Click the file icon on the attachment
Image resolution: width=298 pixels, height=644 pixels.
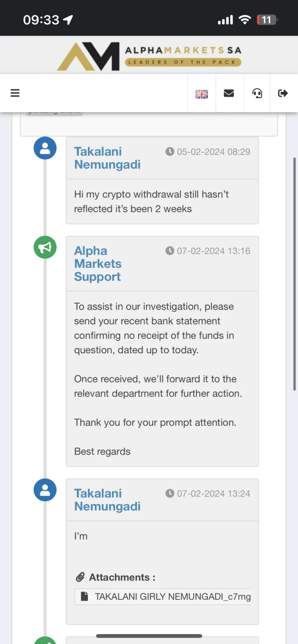coord(84,597)
